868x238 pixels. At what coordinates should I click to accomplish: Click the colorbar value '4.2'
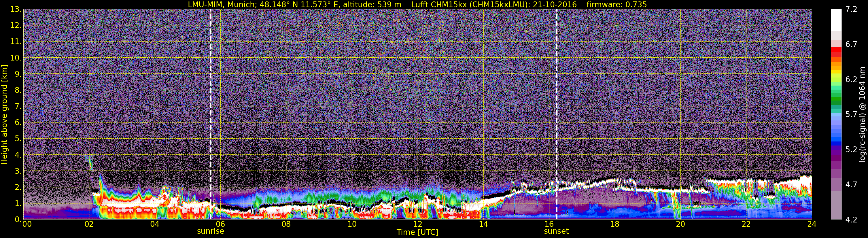[851, 220]
